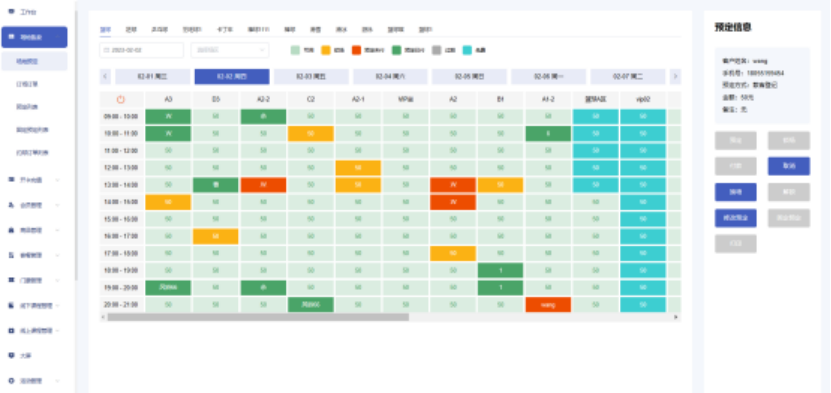The image size is (831, 393).
Task: Click the 工作台 sidebar icon
Action: [x=12, y=12]
